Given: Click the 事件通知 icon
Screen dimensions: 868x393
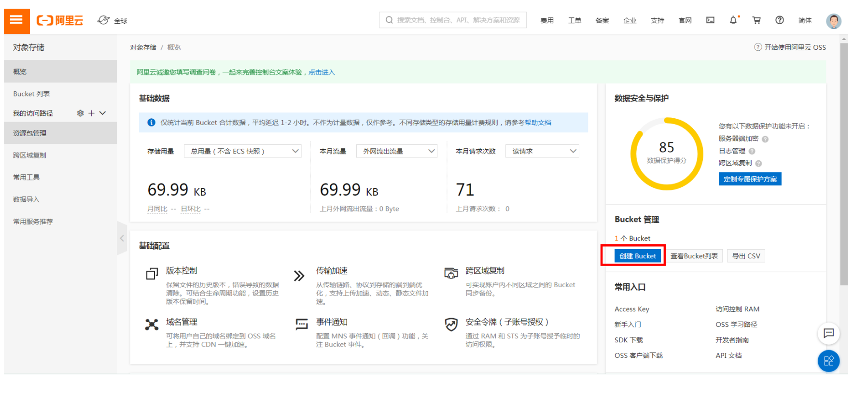Looking at the screenshot, I should point(302,324).
